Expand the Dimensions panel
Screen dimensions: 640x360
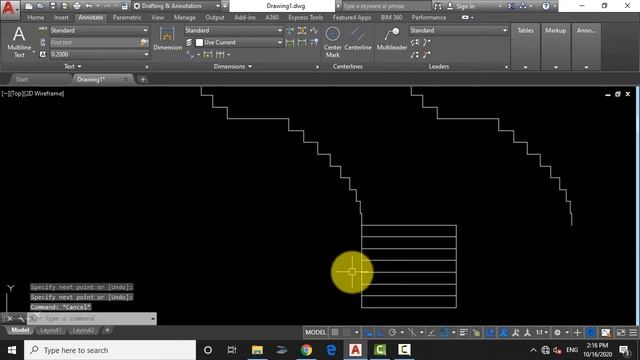pyautogui.click(x=233, y=67)
